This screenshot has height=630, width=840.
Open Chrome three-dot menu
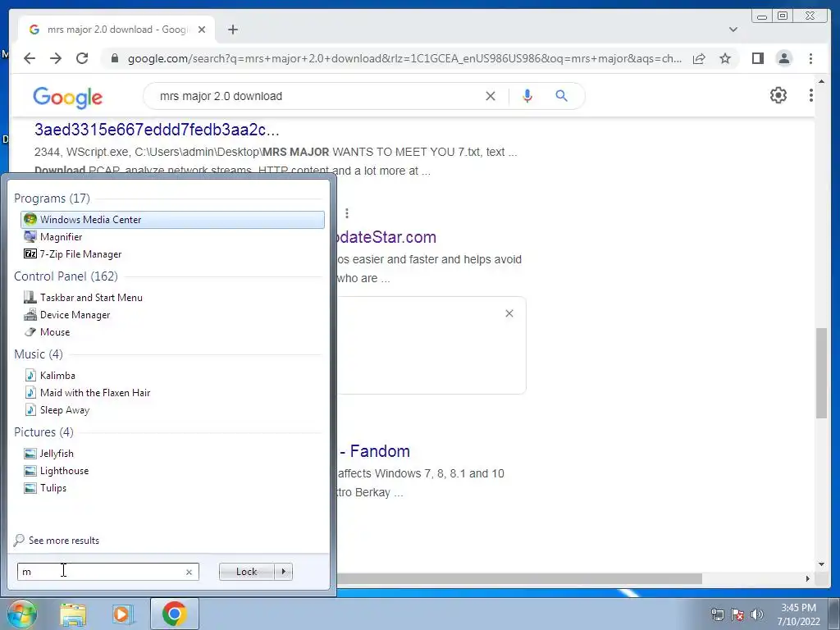click(x=810, y=58)
